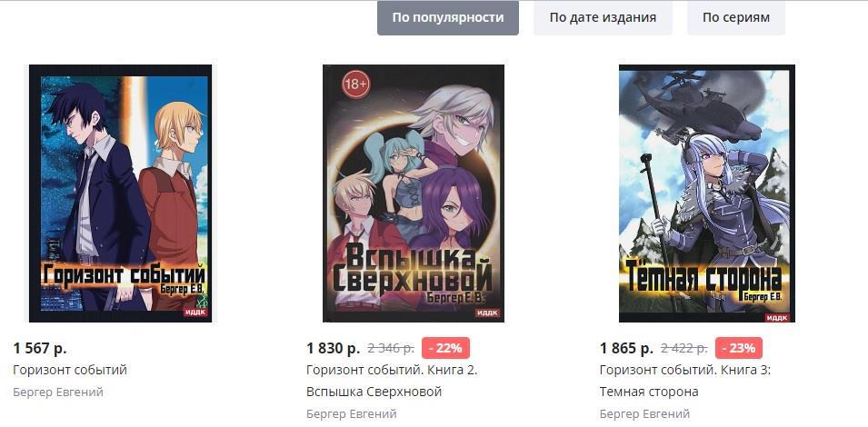
Task: Open author Бергер Евгений under third book
Action: [644, 413]
